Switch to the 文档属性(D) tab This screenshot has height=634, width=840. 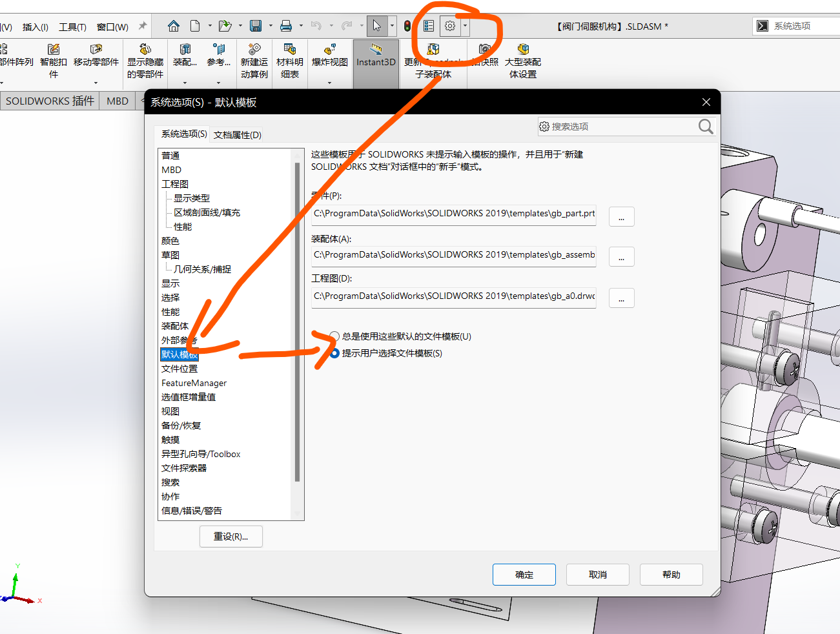point(238,135)
